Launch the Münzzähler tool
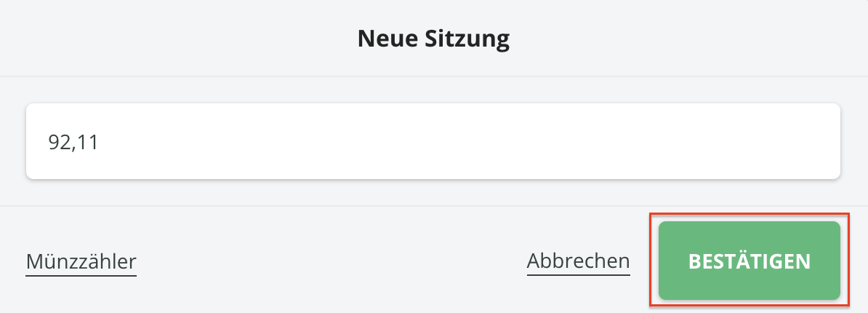868x313 pixels. pos(81,261)
